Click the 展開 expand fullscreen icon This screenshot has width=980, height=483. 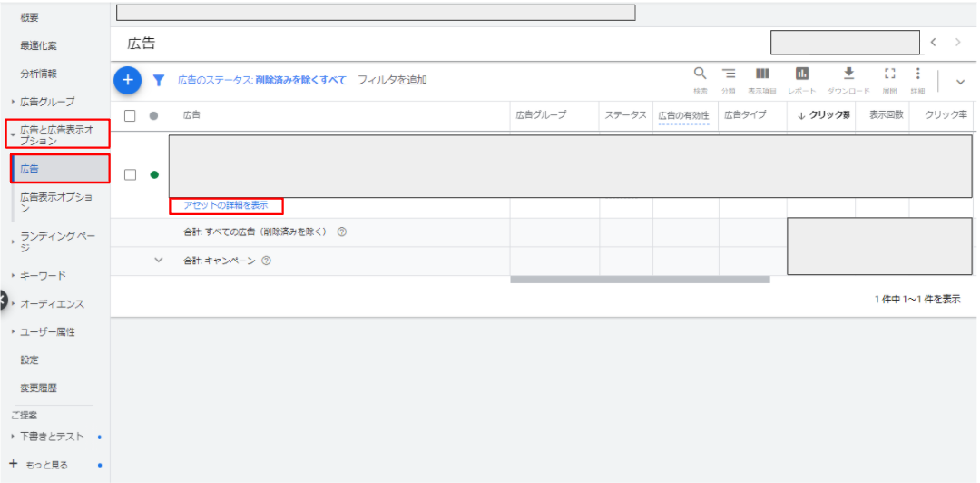889,76
